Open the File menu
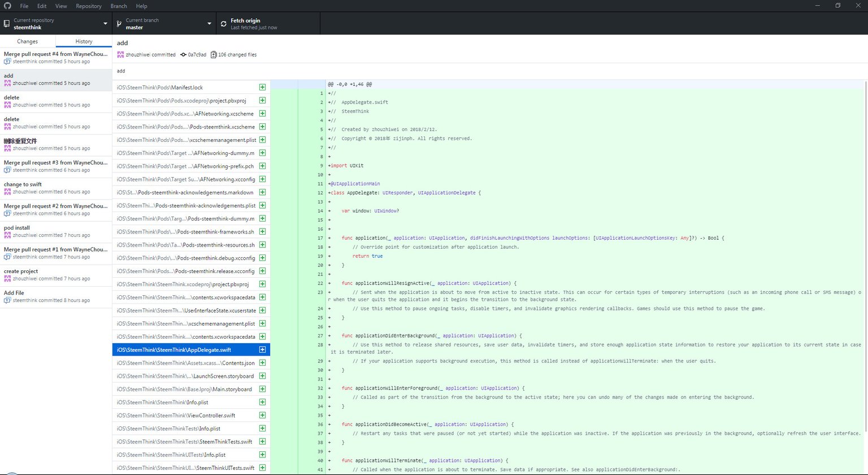 tap(24, 6)
